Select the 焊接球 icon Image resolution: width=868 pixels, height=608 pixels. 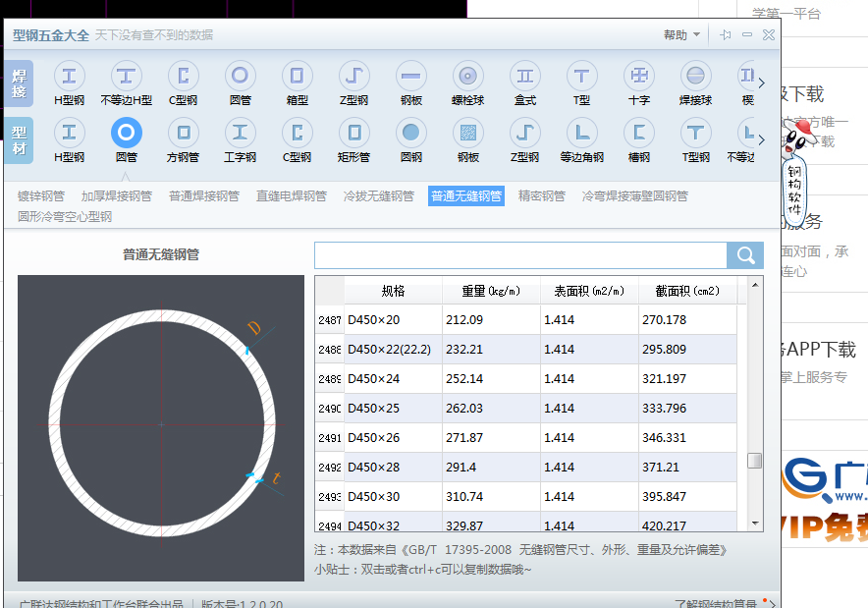click(696, 76)
